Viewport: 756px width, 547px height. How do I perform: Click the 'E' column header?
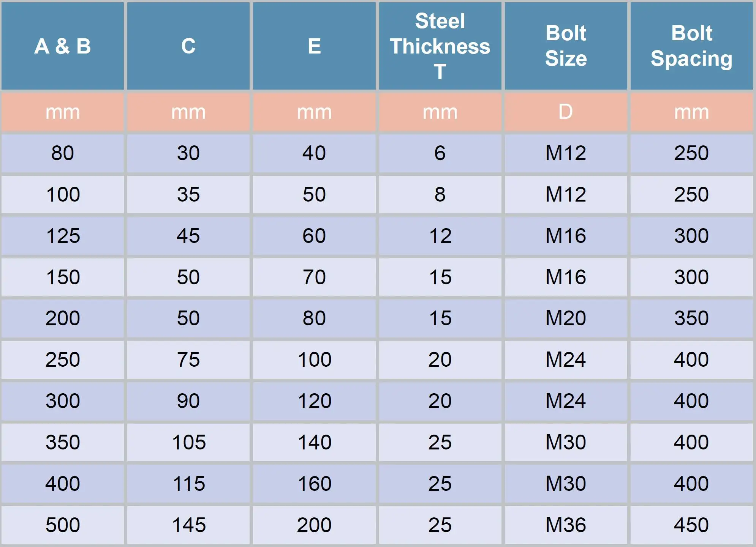click(314, 46)
